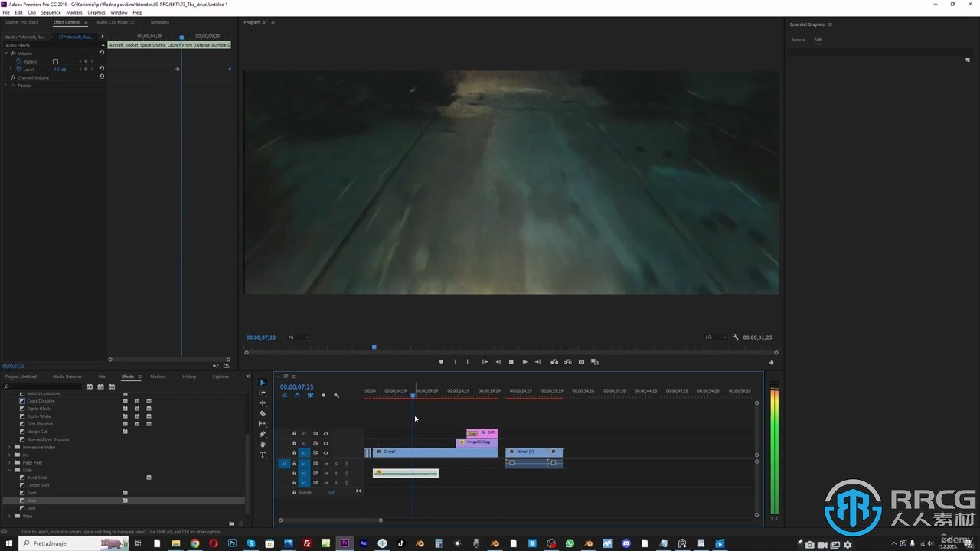Choose the Type tool
This screenshot has width=980, height=551.
coord(263,455)
